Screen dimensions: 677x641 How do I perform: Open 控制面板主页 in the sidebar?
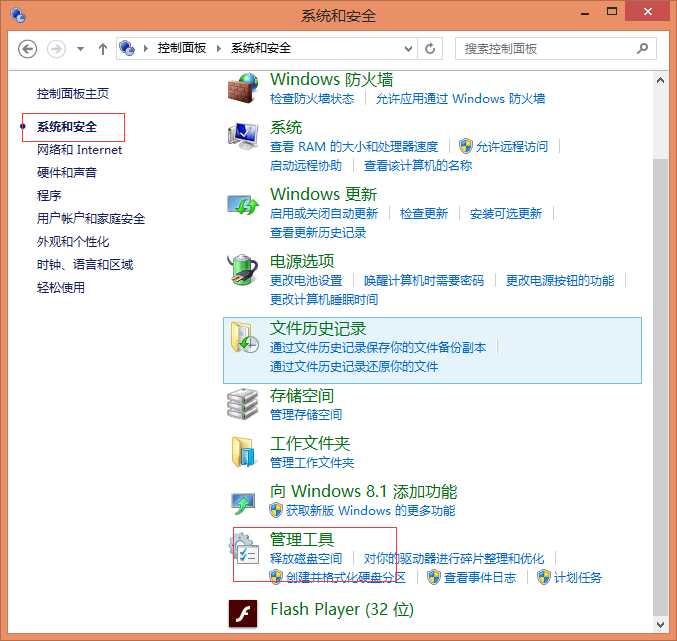(73, 94)
